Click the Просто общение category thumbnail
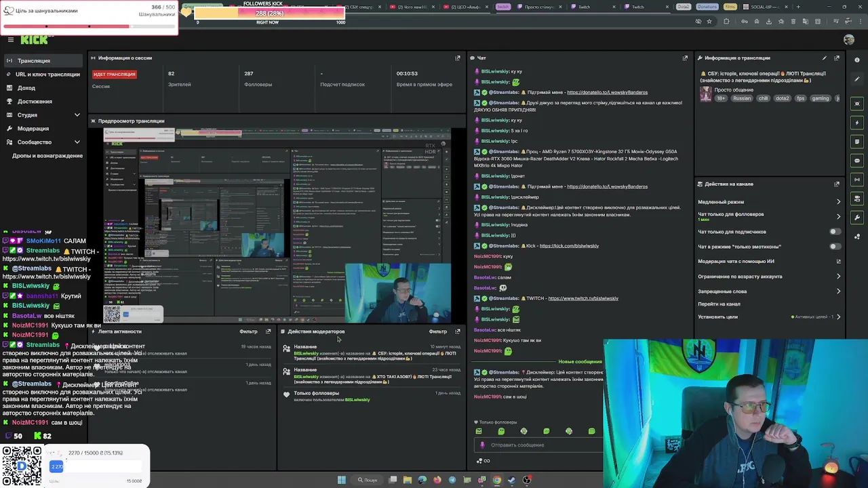Screen dimensions: 868x488 [706, 94]
